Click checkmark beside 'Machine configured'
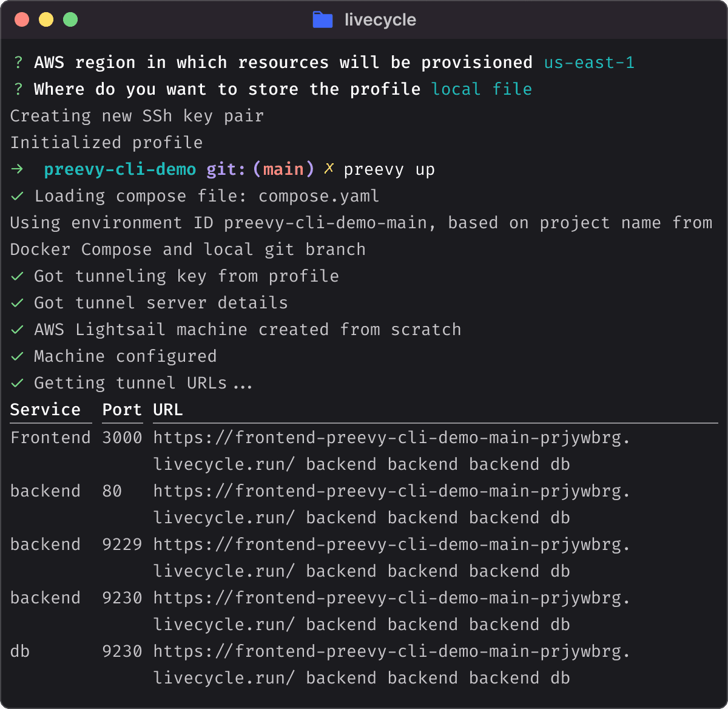This screenshot has width=728, height=709. pos(18,356)
